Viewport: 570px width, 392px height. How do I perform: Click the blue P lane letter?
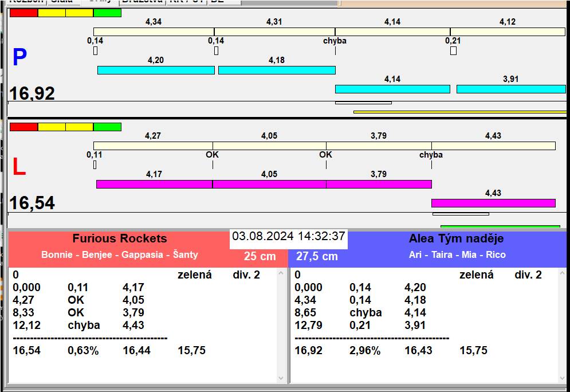pos(19,57)
